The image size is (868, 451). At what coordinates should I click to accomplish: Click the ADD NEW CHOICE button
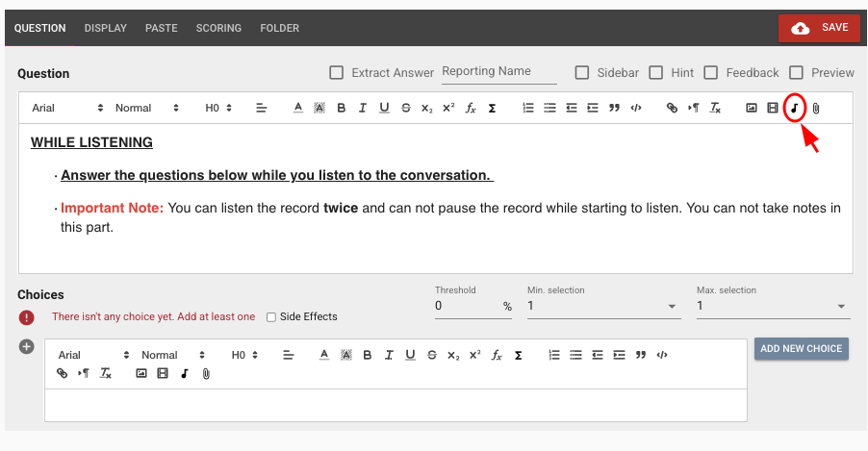pyautogui.click(x=801, y=349)
